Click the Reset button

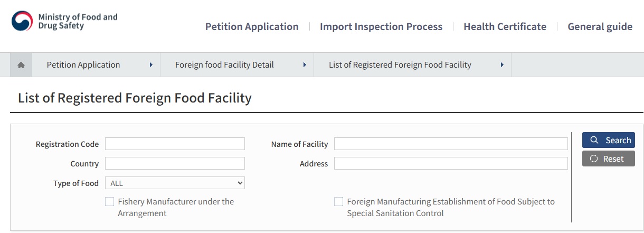[609, 159]
